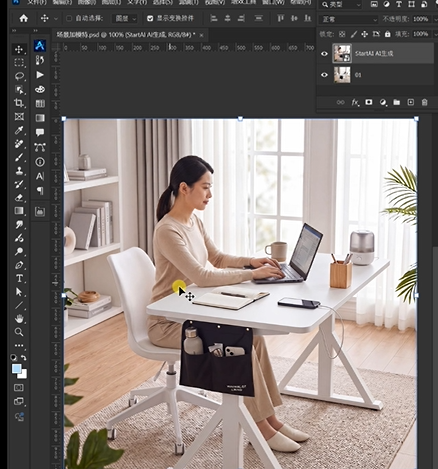Click the create new layer icon
Screen dimensions: 438x469
point(411,102)
